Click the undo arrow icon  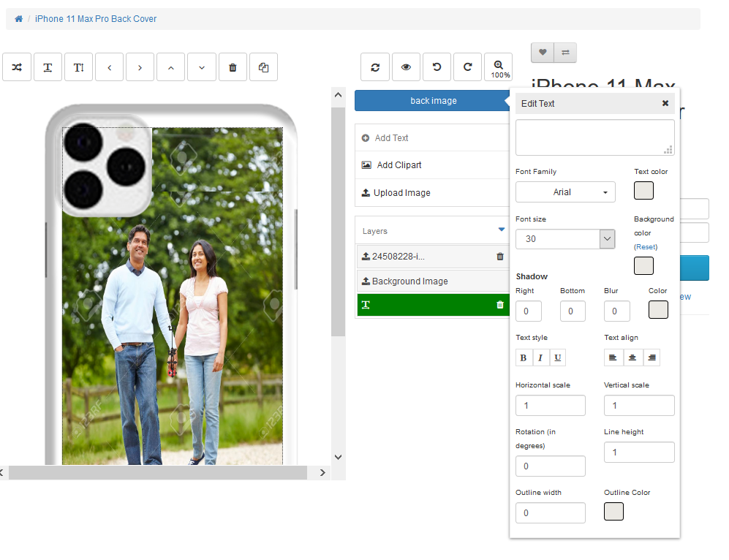click(437, 67)
